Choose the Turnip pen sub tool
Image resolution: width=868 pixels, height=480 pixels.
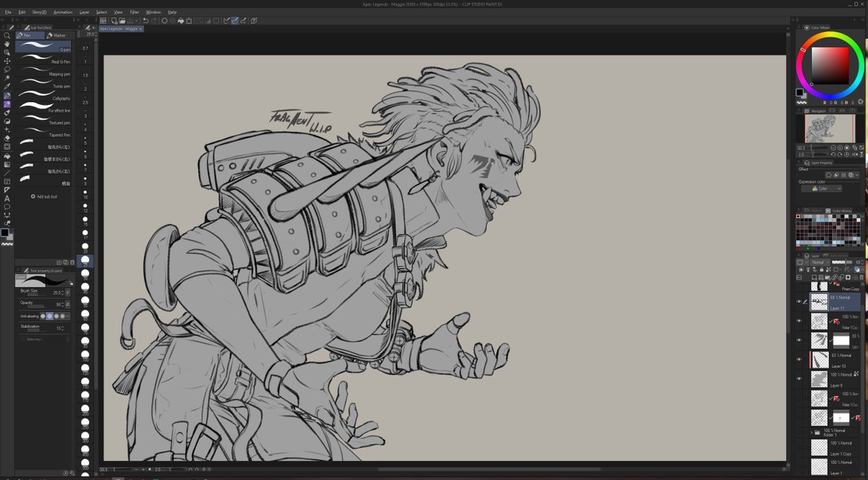(x=43, y=85)
